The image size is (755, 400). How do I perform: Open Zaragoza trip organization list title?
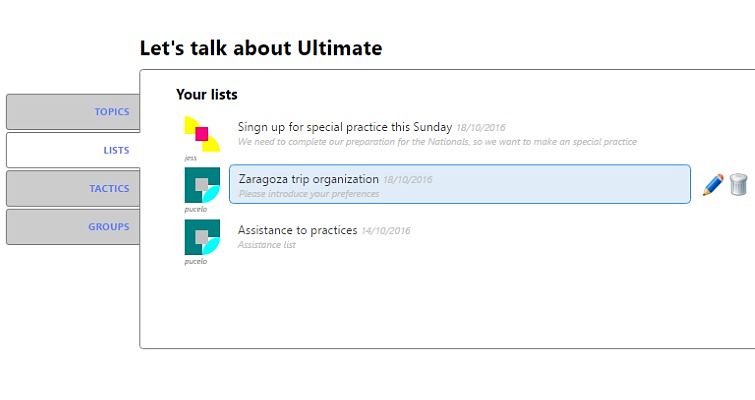(309, 179)
